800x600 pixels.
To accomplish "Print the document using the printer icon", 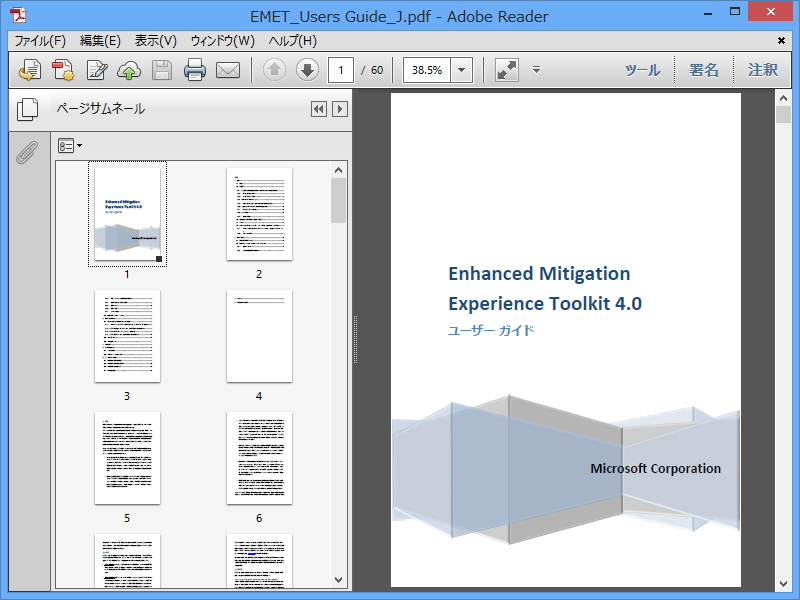I will coord(194,70).
